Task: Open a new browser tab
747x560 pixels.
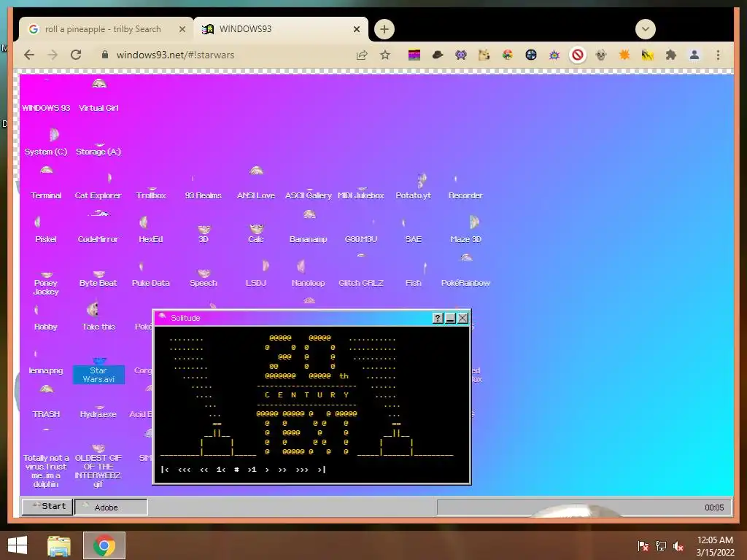Action: coord(384,29)
